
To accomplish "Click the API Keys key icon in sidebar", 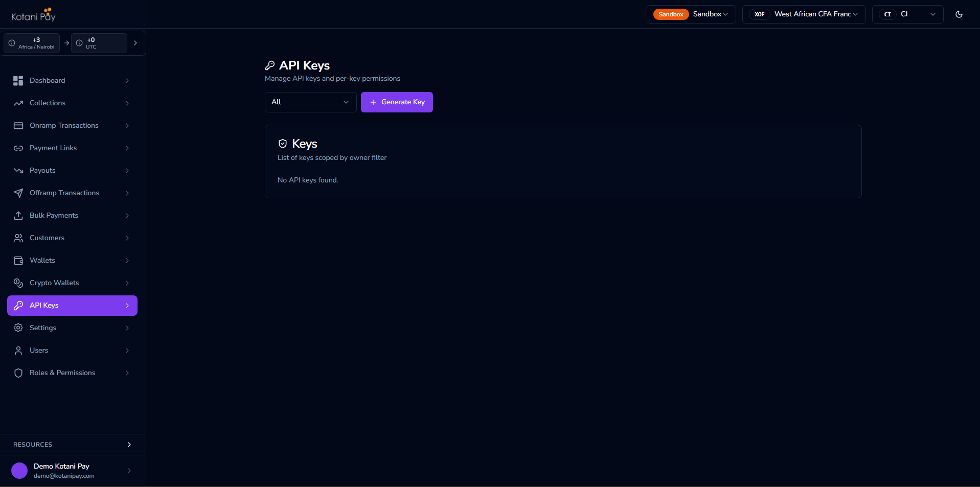I will pyautogui.click(x=18, y=306).
